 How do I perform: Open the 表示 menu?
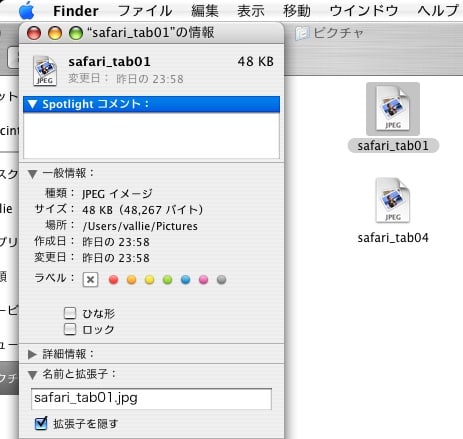click(x=251, y=11)
